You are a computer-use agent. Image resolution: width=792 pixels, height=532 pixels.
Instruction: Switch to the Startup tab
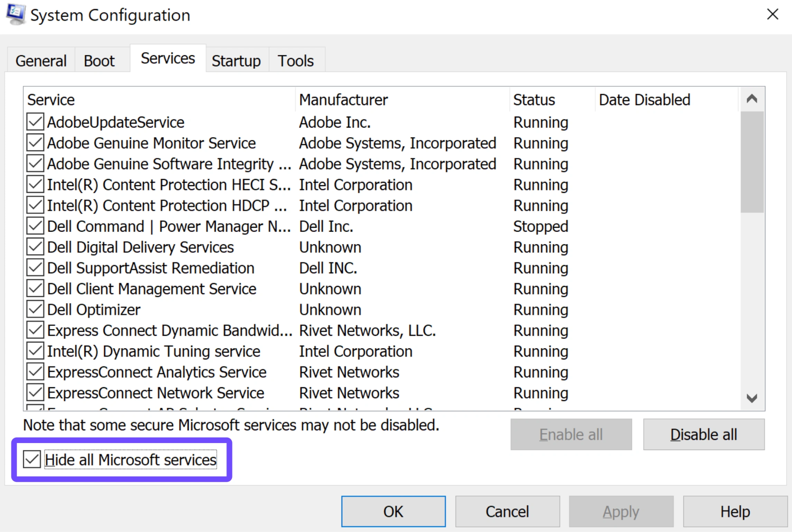click(x=236, y=61)
